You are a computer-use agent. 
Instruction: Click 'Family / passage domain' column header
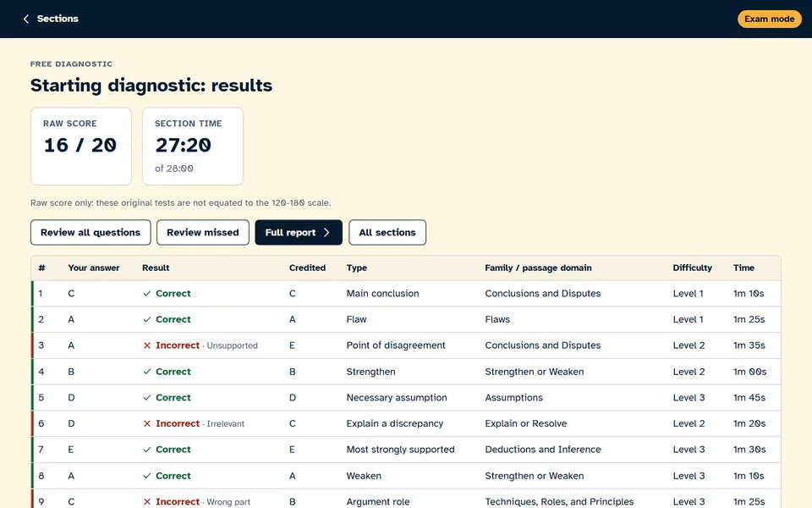[538, 268]
